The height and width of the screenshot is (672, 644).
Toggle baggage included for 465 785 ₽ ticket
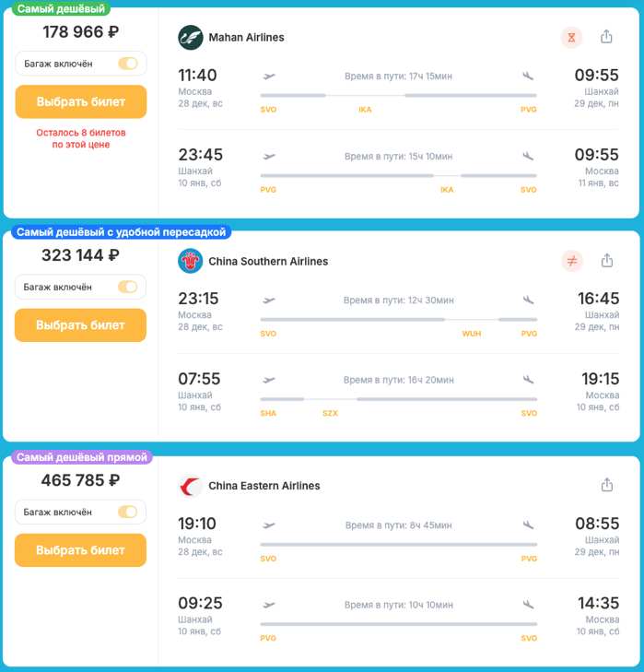point(127,512)
